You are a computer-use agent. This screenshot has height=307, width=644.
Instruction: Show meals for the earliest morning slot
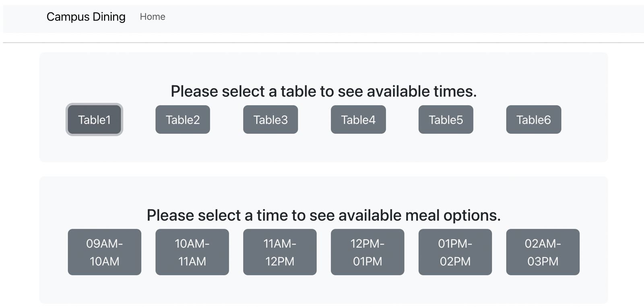(x=104, y=252)
